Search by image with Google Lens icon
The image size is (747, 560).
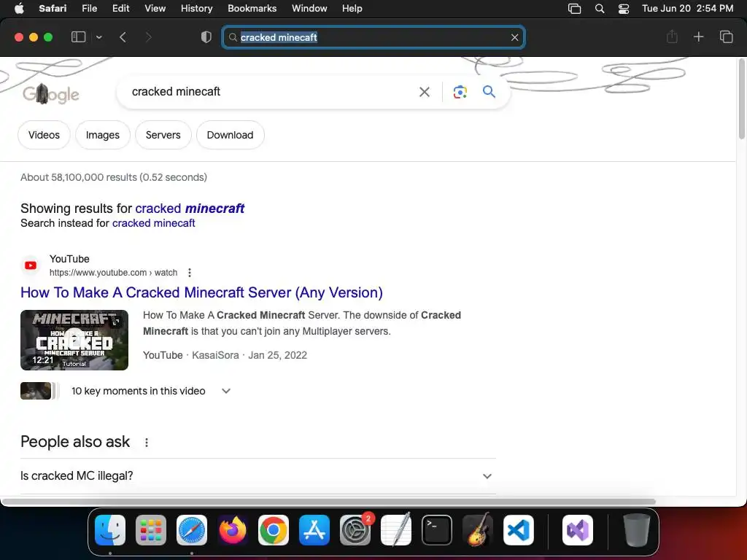coord(460,92)
